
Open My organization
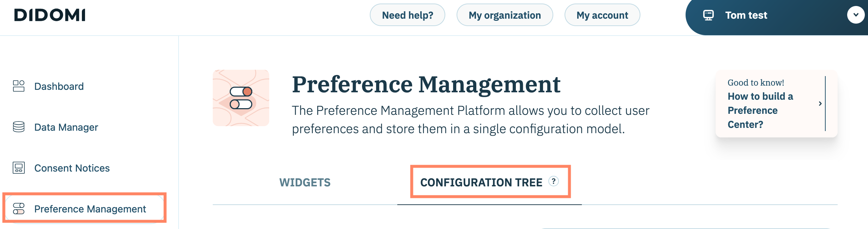tap(505, 15)
